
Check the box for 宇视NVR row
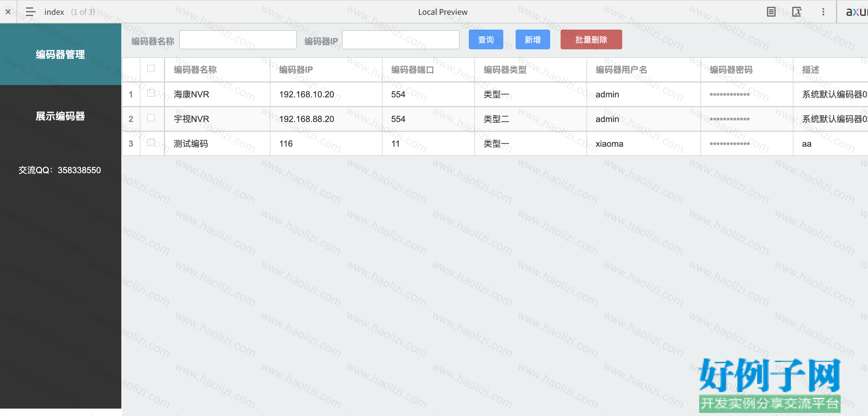click(x=151, y=118)
